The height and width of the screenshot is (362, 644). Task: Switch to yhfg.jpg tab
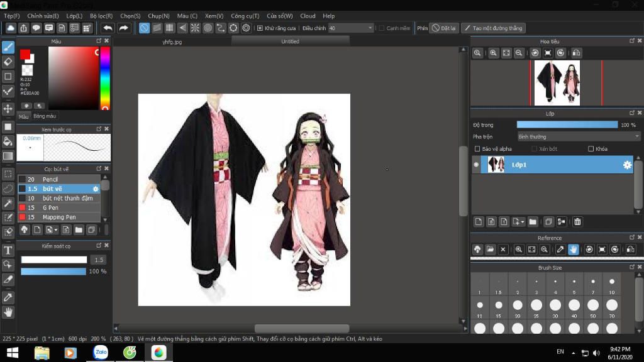point(172,41)
